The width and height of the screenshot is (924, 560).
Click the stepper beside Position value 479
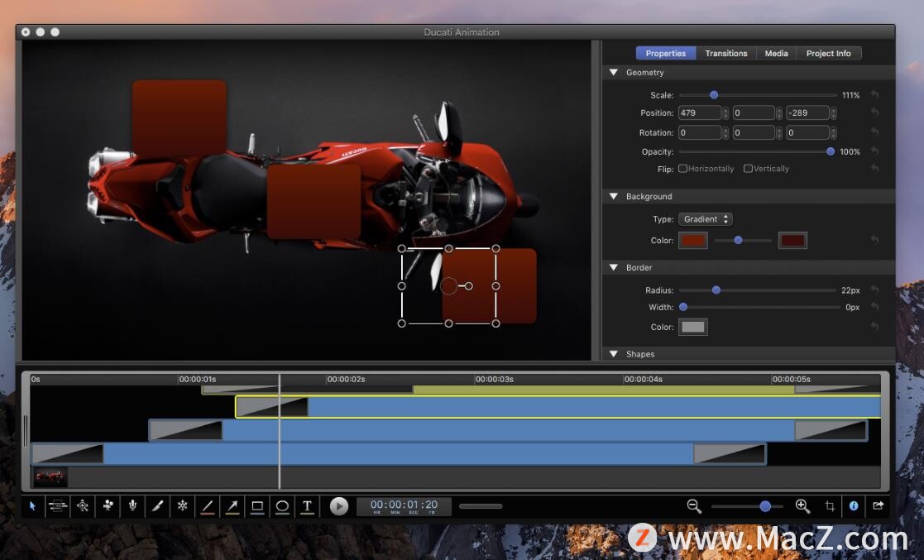(x=725, y=112)
